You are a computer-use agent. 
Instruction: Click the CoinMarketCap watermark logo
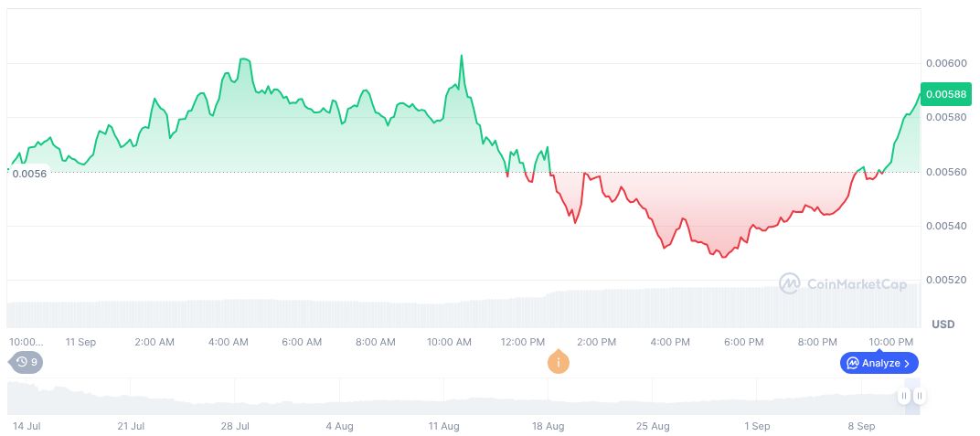pos(843,284)
